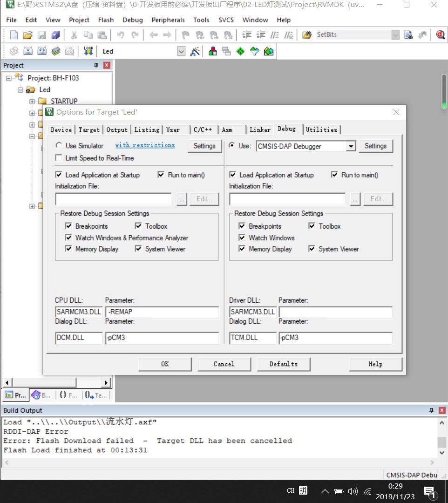Select the Use Simulator radio button
This screenshot has height=503, width=448.
[x=59, y=146]
